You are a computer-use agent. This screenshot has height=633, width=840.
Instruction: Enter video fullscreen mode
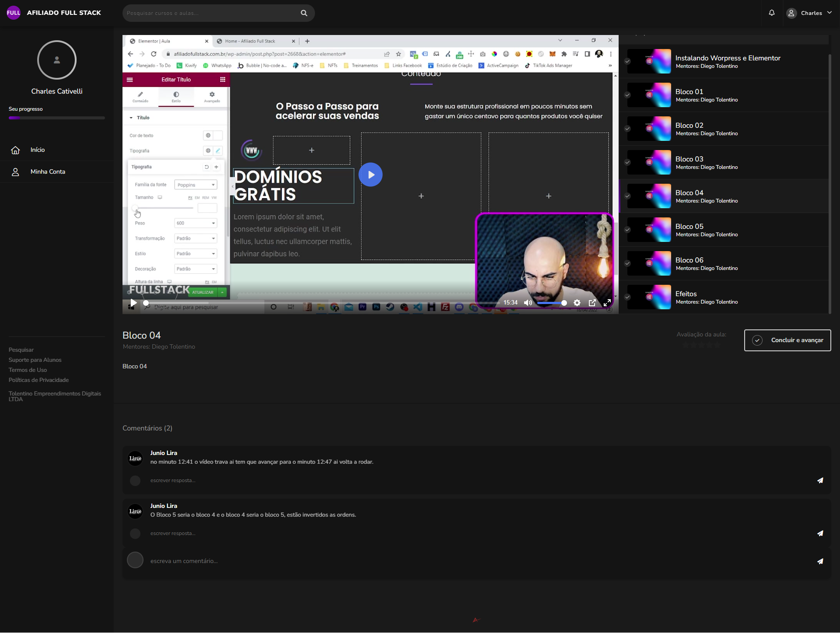click(x=607, y=303)
